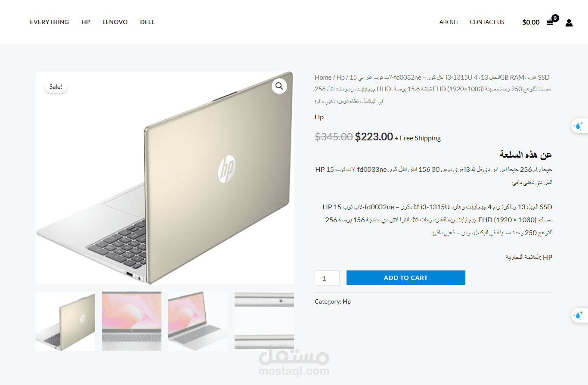Click the Hp link after Category label
The width and height of the screenshot is (588, 385).
point(347,301)
